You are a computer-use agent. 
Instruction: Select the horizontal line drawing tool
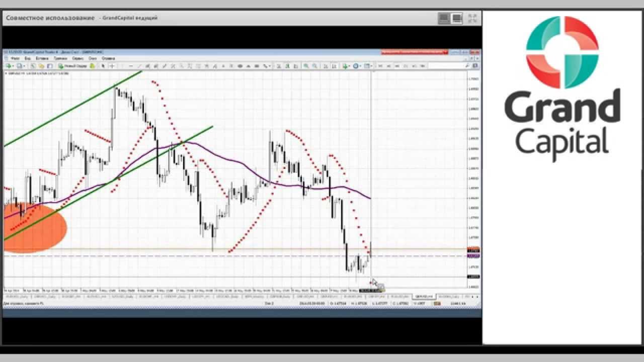(131, 66)
